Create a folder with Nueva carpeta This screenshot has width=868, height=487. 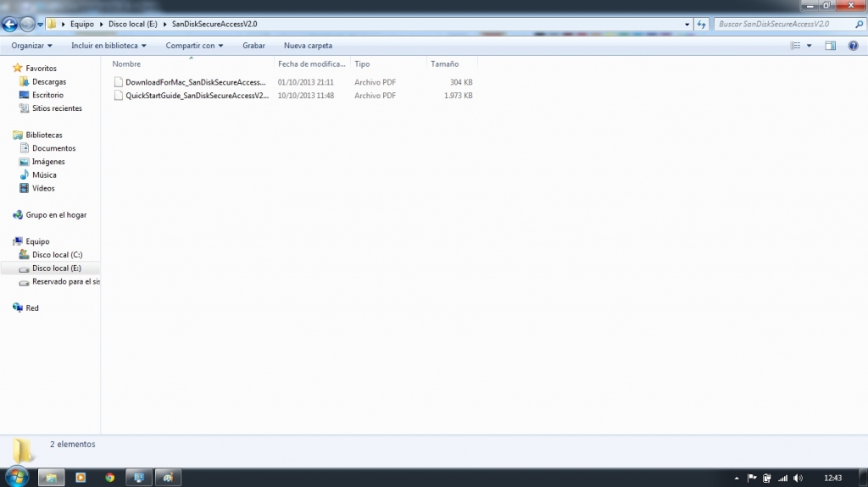308,46
